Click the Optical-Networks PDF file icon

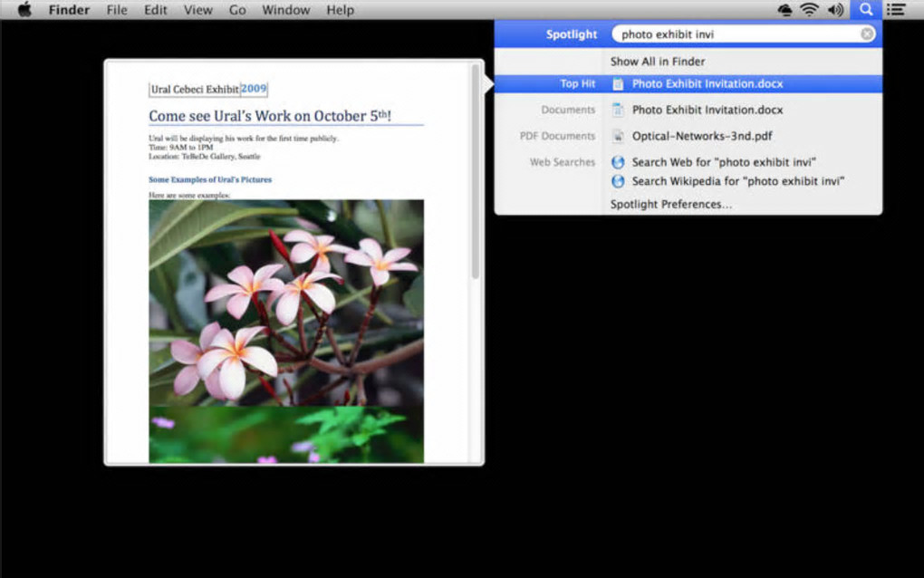[618, 136]
